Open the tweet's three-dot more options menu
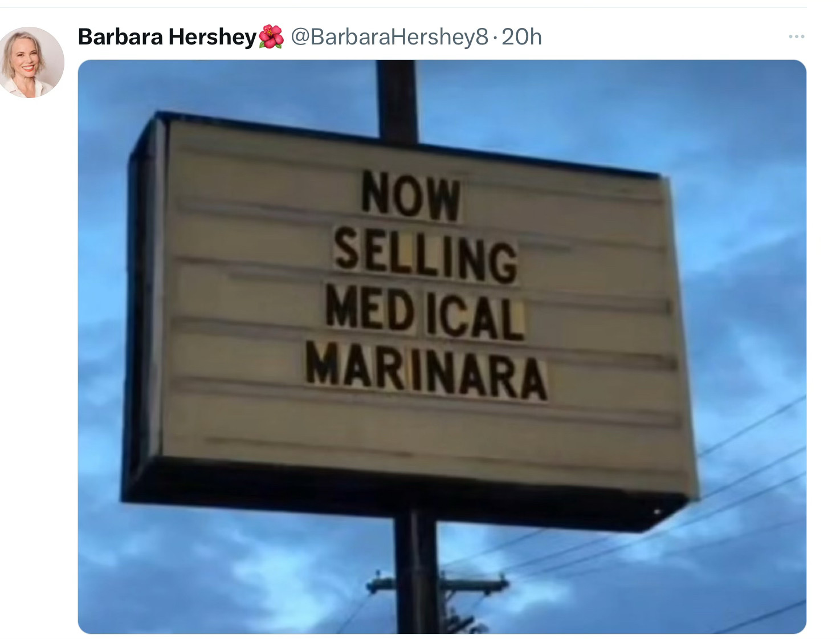This screenshot has width=840, height=639. pyautogui.click(x=796, y=36)
